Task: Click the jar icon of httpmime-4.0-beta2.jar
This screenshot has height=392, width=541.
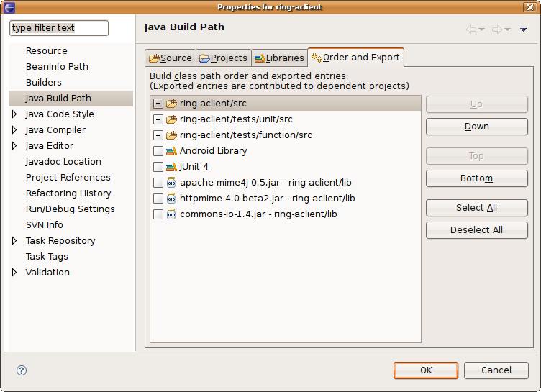Action: 171,199
